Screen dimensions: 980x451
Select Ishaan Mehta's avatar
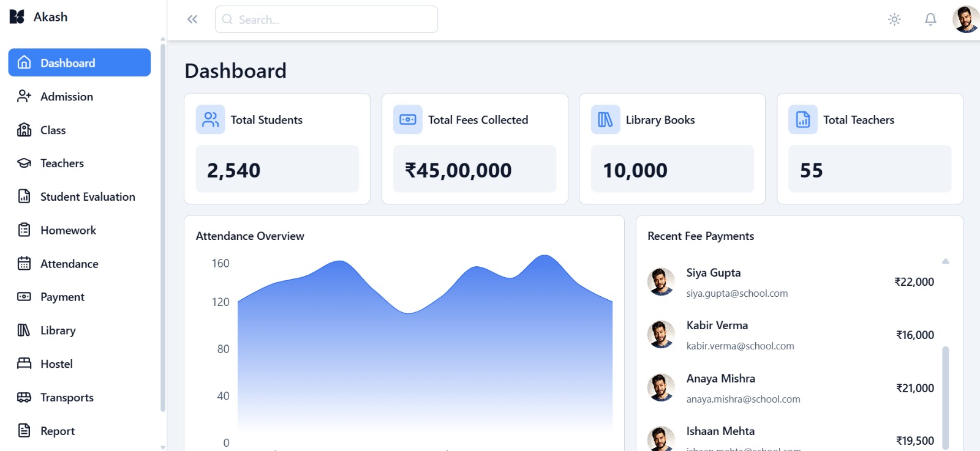661,439
